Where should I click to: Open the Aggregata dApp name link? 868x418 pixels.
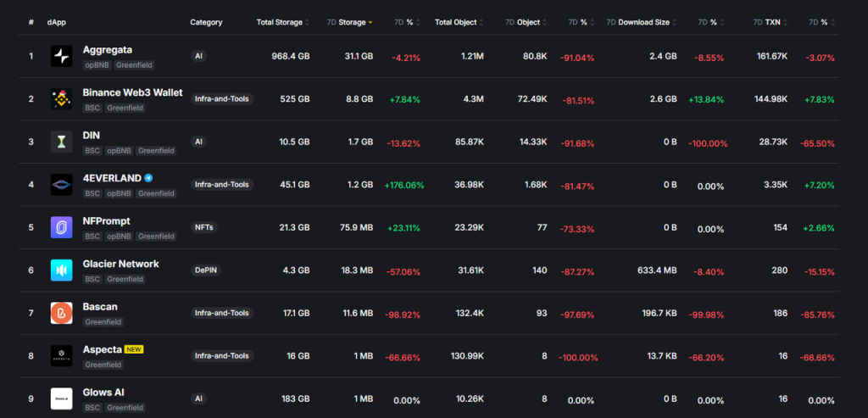[x=108, y=50]
